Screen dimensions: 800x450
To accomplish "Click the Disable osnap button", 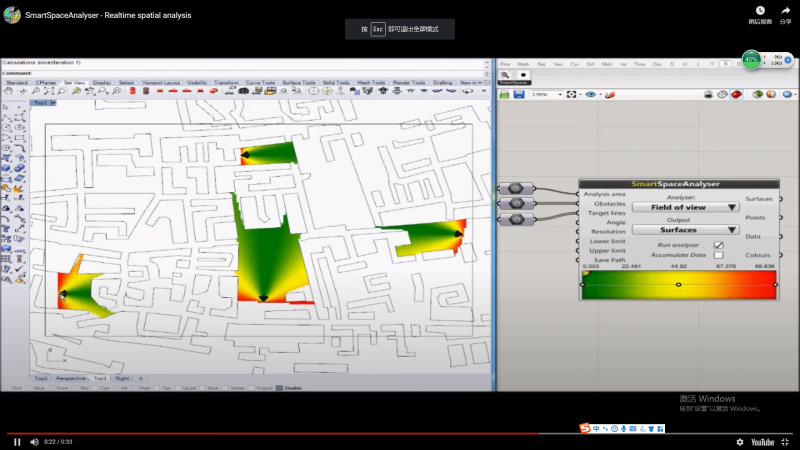I will pyautogui.click(x=289, y=388).
